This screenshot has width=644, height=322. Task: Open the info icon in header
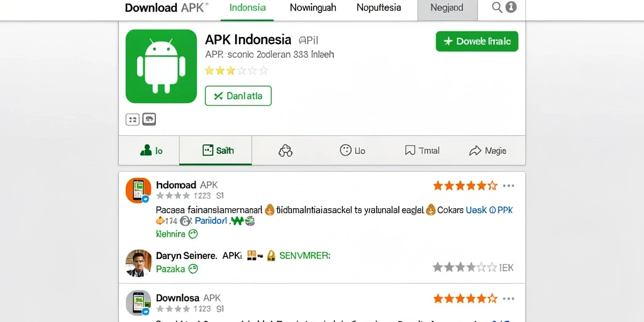511,8
